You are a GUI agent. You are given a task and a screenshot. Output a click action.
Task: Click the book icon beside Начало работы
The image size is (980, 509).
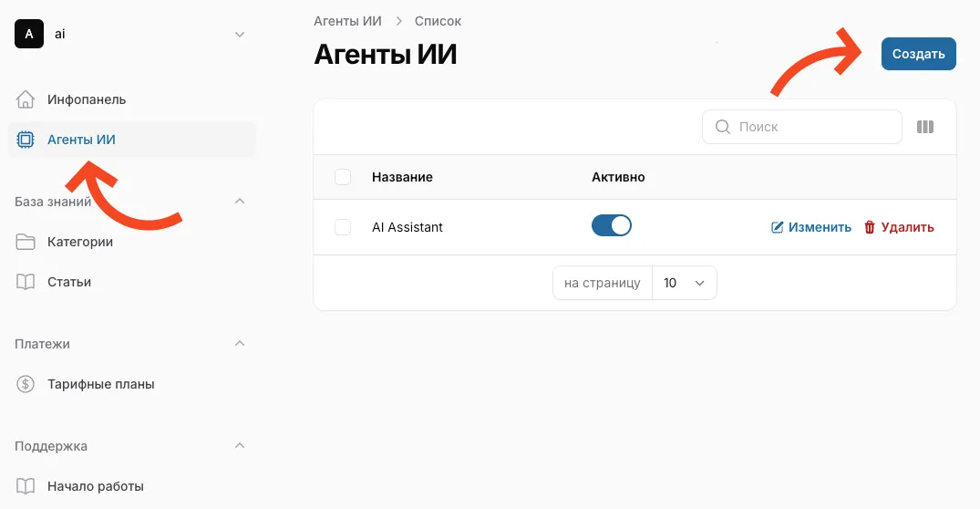(x=26, y=486)
